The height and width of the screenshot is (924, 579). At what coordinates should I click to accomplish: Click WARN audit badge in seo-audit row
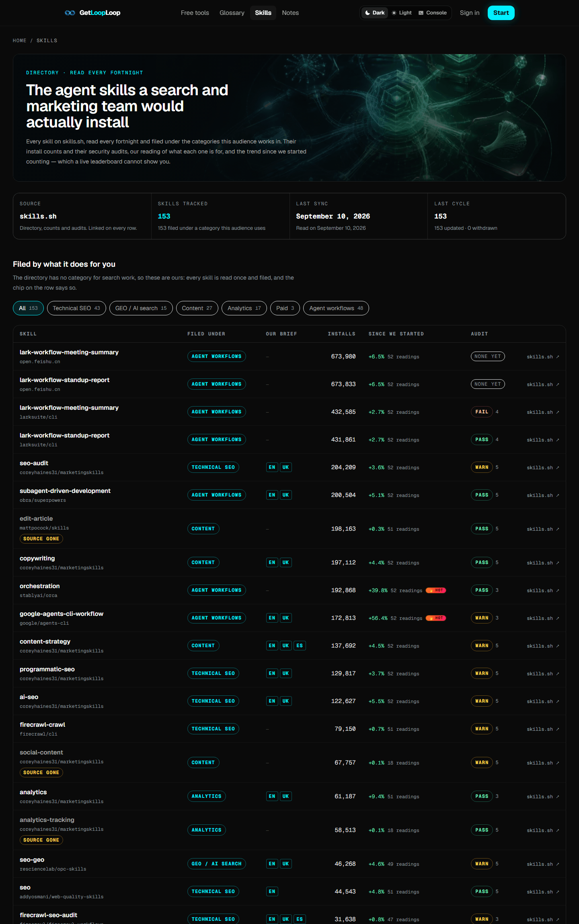coord(482,467)
